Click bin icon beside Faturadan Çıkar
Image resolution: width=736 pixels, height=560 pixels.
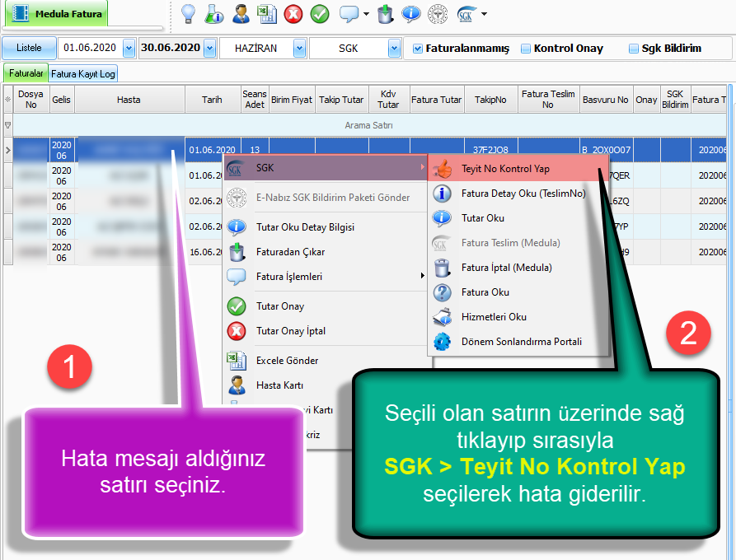237,252
